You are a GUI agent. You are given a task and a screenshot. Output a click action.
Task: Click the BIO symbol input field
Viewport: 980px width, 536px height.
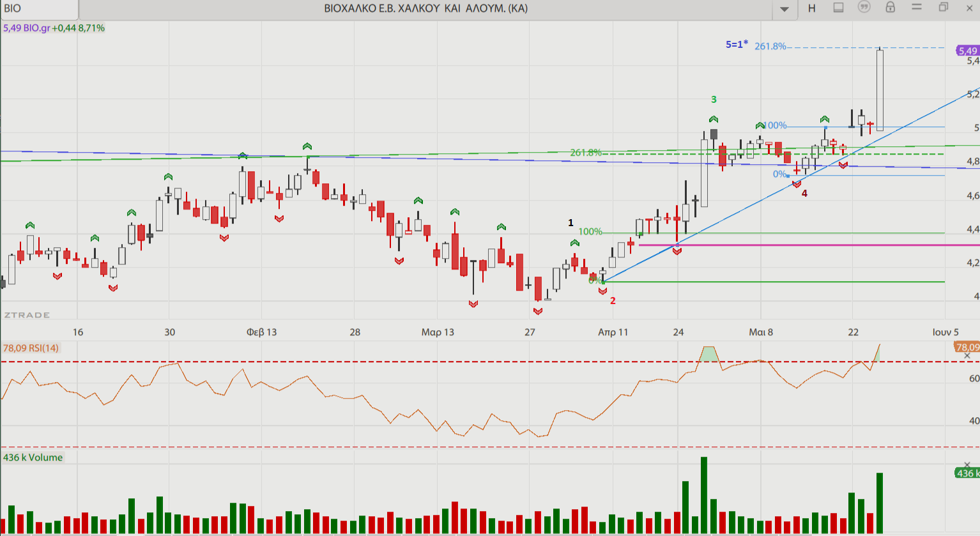pyautogui.click(x=40, y=9)
